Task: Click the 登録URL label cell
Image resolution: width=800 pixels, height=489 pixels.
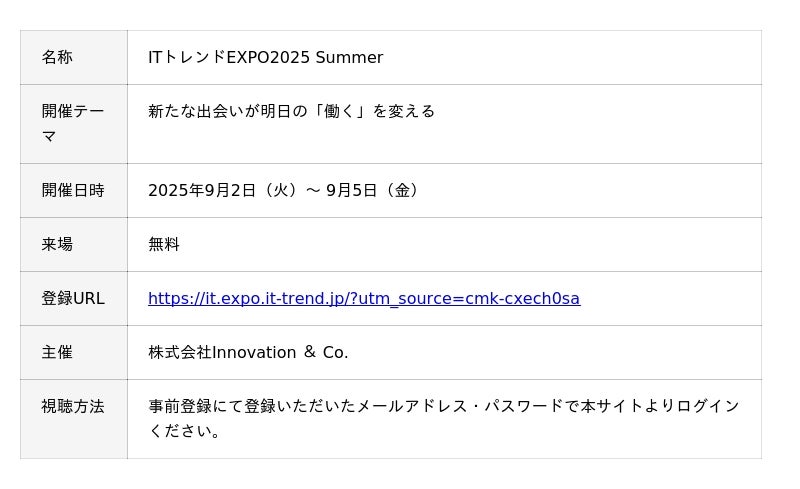Action: click(x=74, y=299)
